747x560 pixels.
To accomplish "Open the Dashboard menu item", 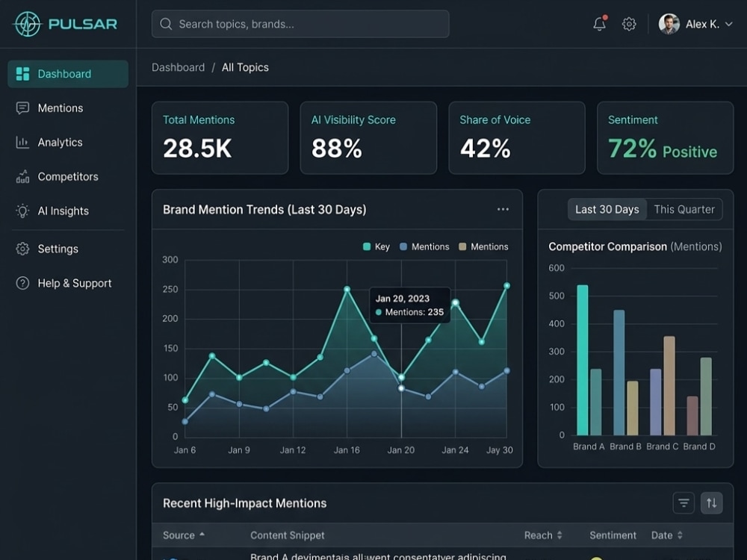I will tap(68, 74).
